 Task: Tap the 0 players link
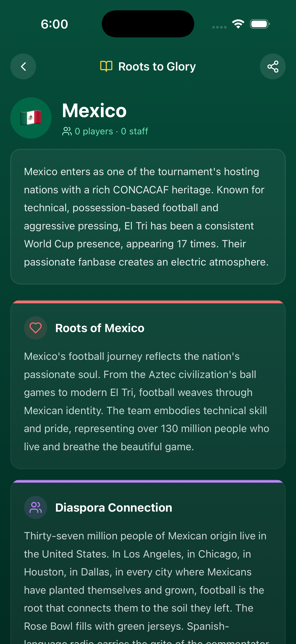(94, 131)
